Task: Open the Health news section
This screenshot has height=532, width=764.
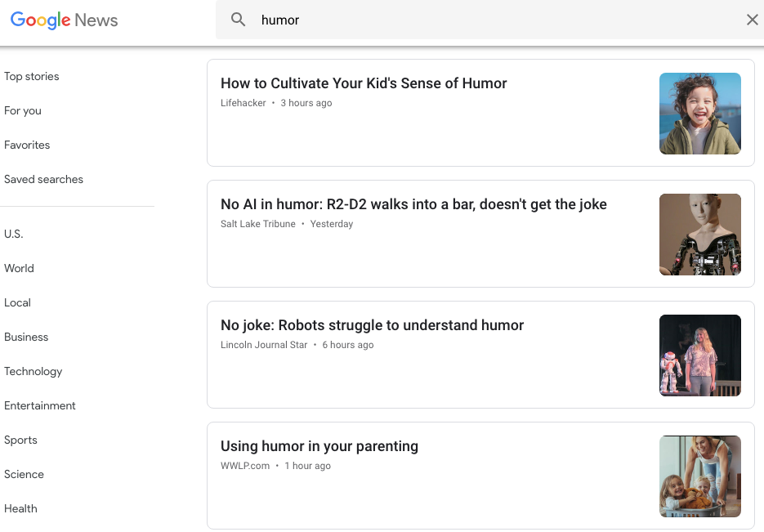Action: click(20, 508)
